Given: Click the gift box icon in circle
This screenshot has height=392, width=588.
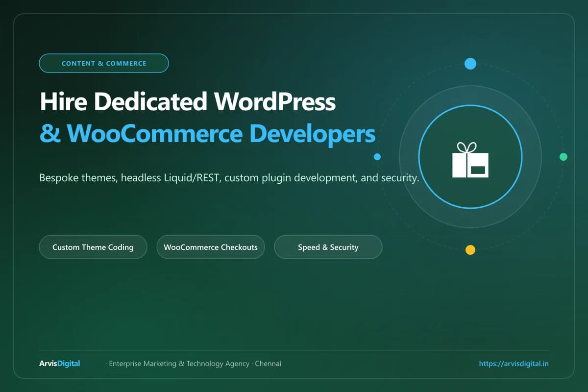Looking at the screenshot, I should 470,160.
